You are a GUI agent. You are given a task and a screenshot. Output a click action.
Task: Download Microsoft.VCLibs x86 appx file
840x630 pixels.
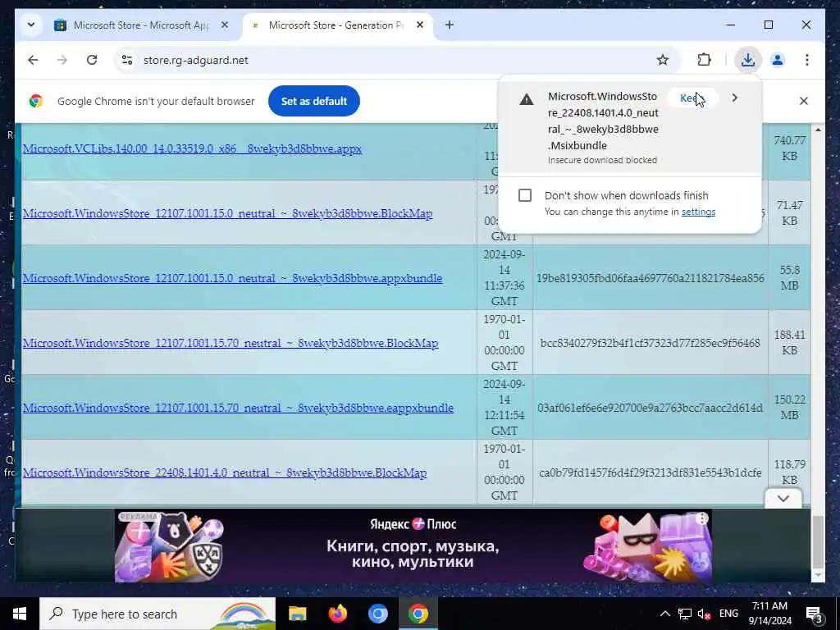(x=192, y=148)
